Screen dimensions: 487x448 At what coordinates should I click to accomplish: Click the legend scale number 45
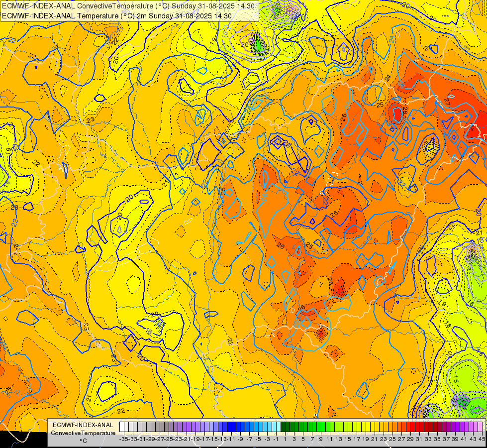tap(482, 439)
